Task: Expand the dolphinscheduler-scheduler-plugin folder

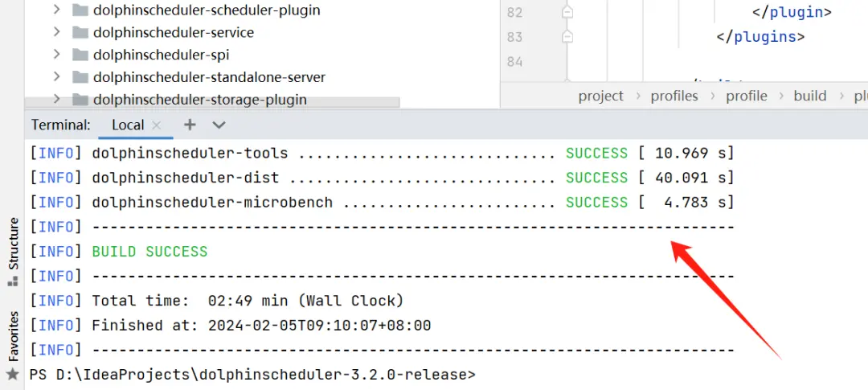Action: (56, 10)
